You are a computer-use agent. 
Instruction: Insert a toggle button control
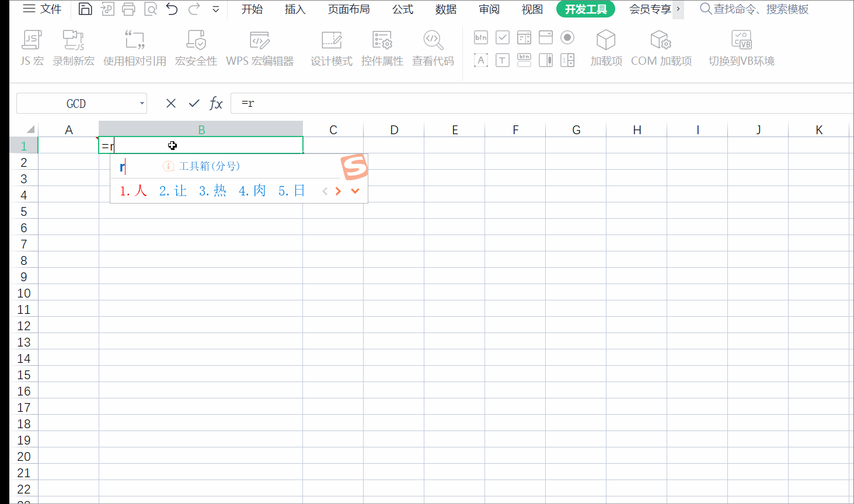pyautogui.click(x=524, y=60)
